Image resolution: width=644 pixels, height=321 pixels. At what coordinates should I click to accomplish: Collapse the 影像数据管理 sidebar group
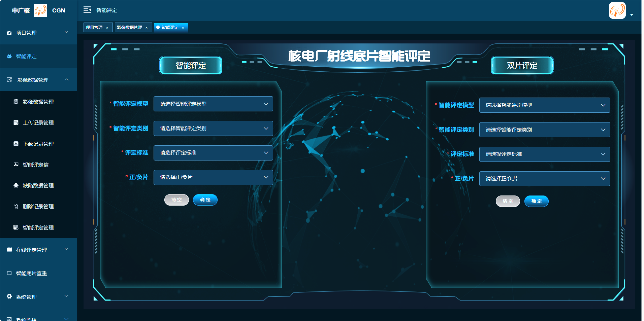66,80
